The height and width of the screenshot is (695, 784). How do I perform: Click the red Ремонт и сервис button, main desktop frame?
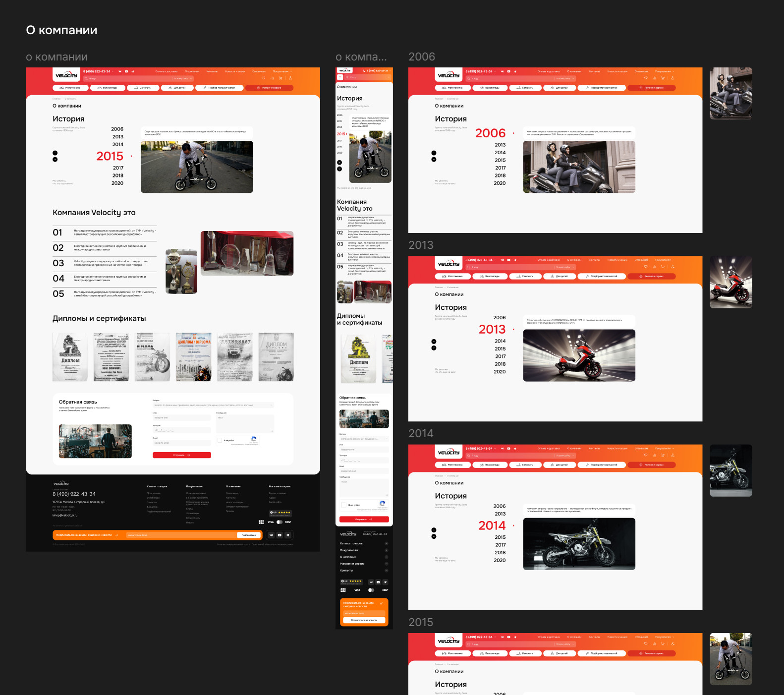(x=270, y=88)
